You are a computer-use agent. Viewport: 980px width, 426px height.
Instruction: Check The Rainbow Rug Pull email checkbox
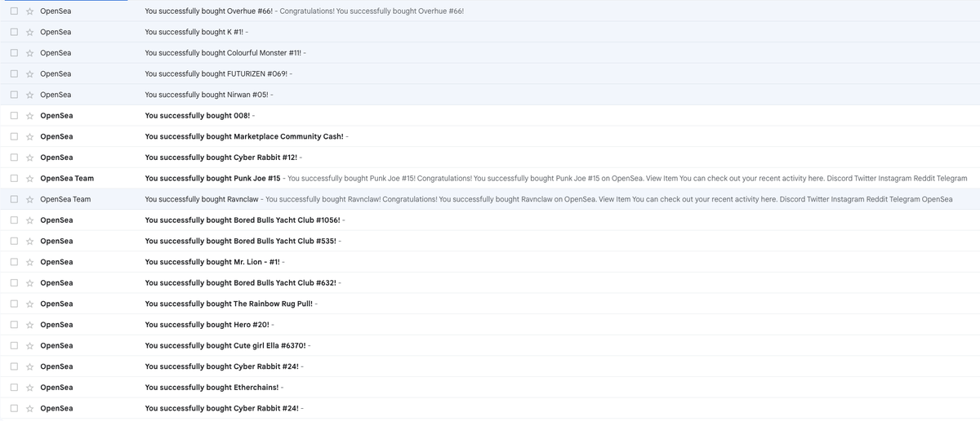pyautogui.click(x=14, y=304)
